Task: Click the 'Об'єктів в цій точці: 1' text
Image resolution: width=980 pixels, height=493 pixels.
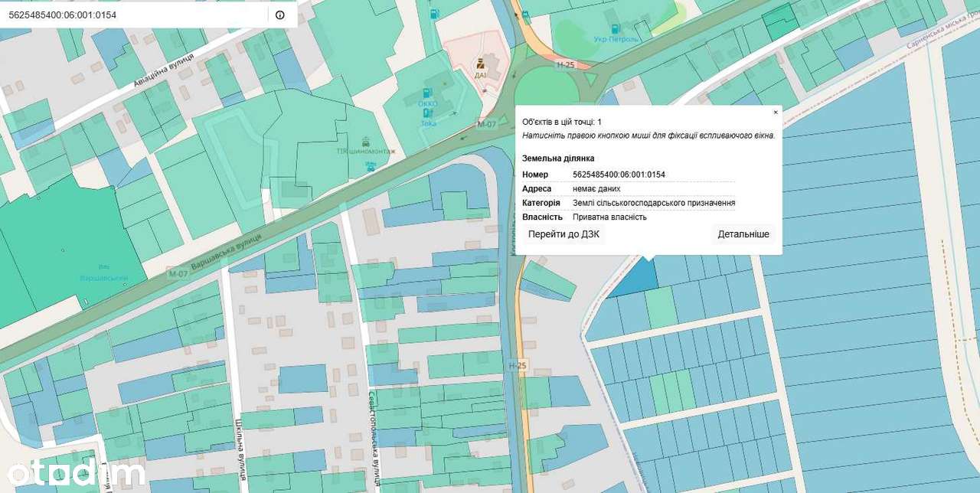Action: [x=562, y=122]
